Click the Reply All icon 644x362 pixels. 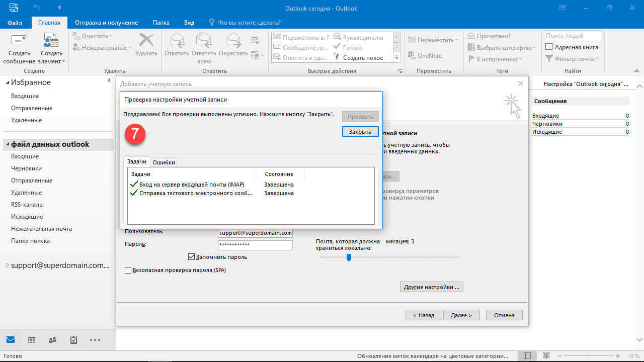pos(204,40)
